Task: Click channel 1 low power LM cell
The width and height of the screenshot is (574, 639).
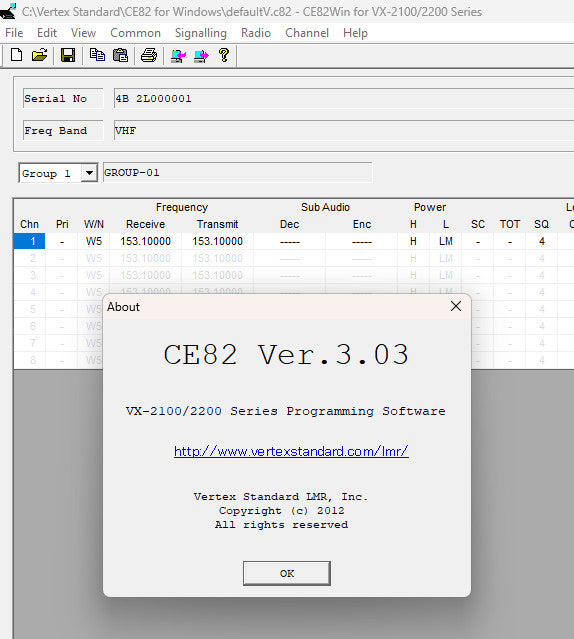Action: pyautogui.click(x=446, y=241)
